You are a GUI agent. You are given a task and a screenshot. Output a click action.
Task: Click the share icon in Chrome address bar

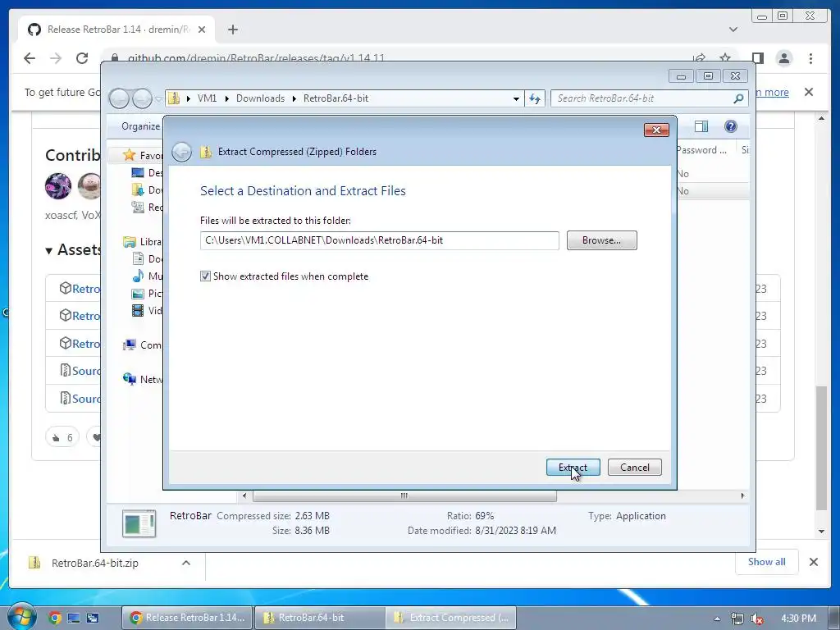pos(699,58)
